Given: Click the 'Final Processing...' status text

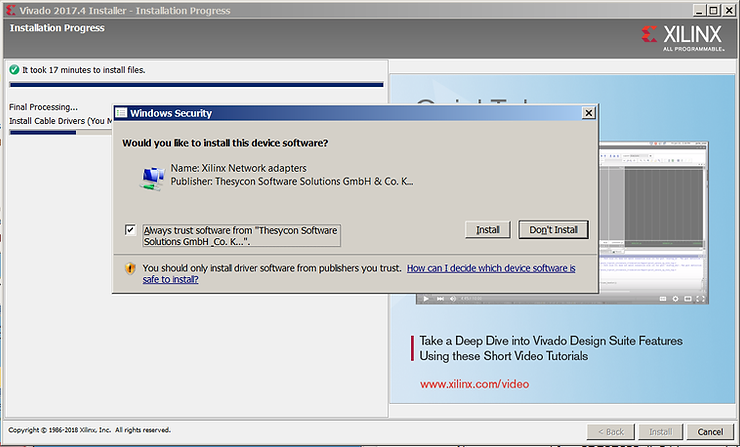Looking at the screenshot, I should point(43,107).
